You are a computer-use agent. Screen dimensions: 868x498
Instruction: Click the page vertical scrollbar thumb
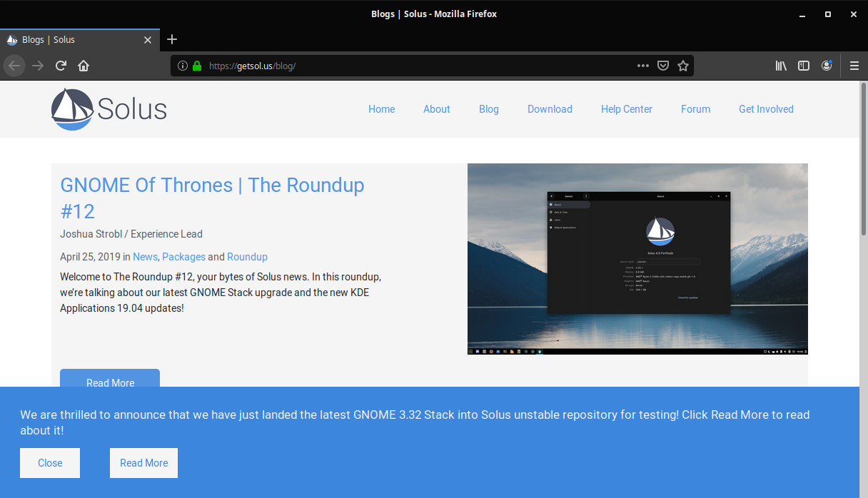[x=864, y=159]
